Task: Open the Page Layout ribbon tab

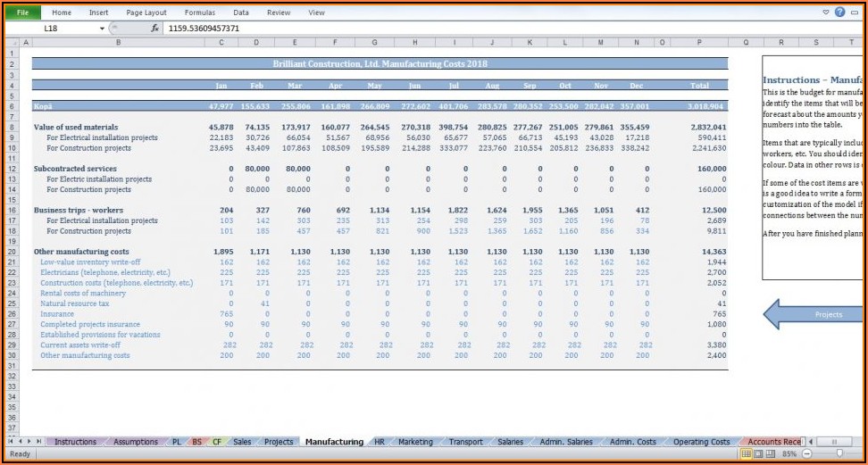Action: pos(146,12)
